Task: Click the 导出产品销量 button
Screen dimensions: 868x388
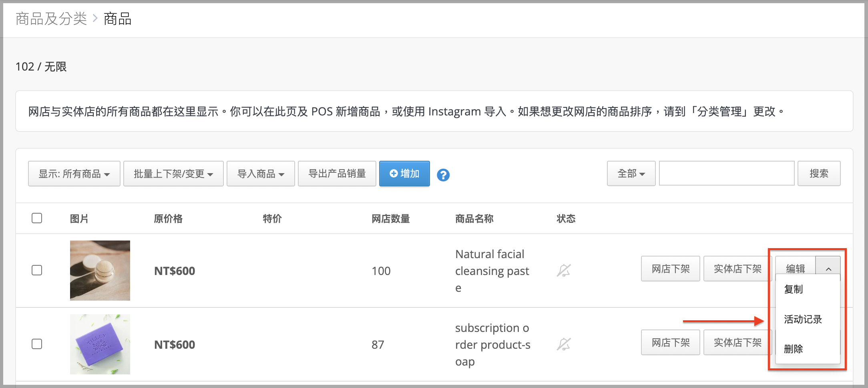Action: 337,174
